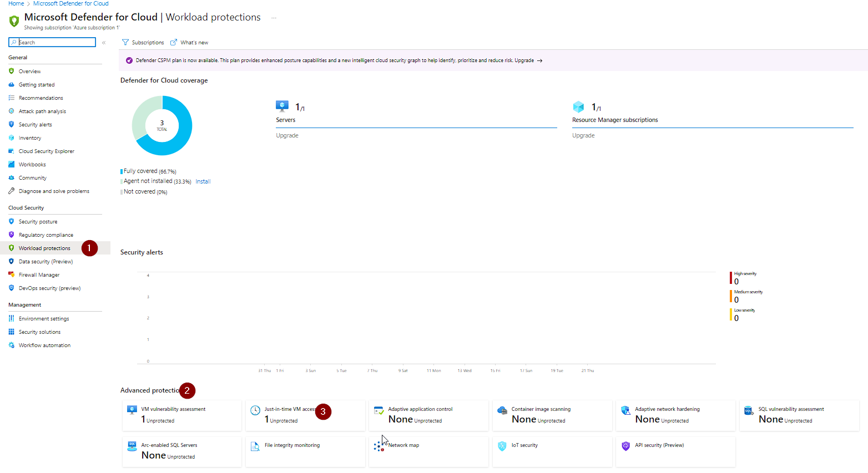
Task: Click the Regulatory compliance icon
Action: [x=11, y=235]
